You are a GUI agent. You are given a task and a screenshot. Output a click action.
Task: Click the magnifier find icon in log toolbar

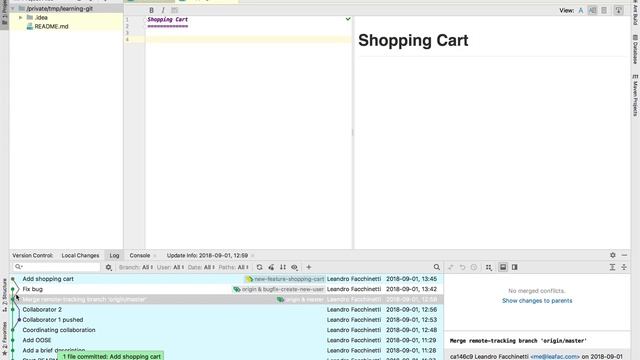(437, 267)
